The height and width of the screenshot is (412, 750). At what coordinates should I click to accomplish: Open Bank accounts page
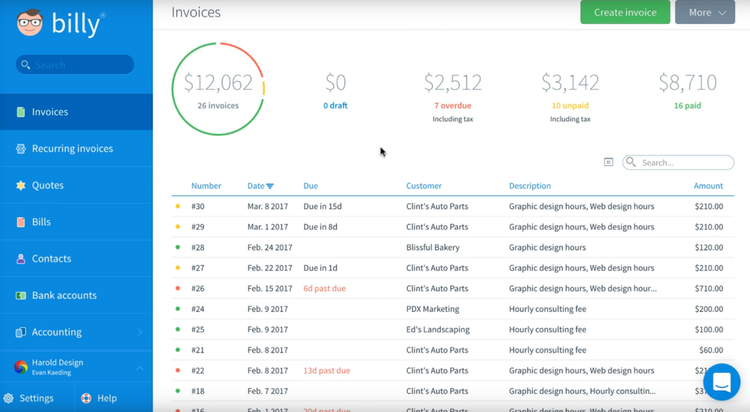pyautogui.click(x=77, y=296)
